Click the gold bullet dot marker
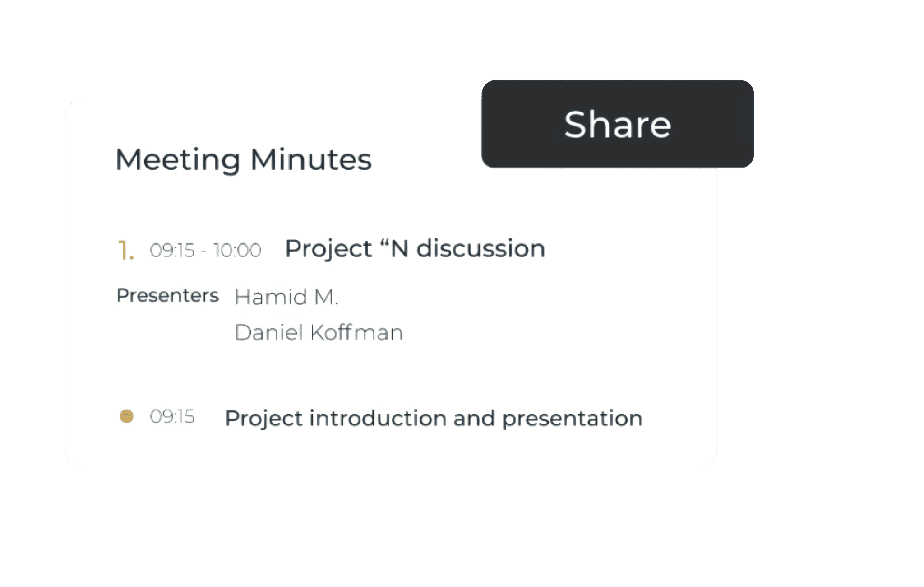Image resolution: width=924 pixels, height=587 pixels. [126, 416]
